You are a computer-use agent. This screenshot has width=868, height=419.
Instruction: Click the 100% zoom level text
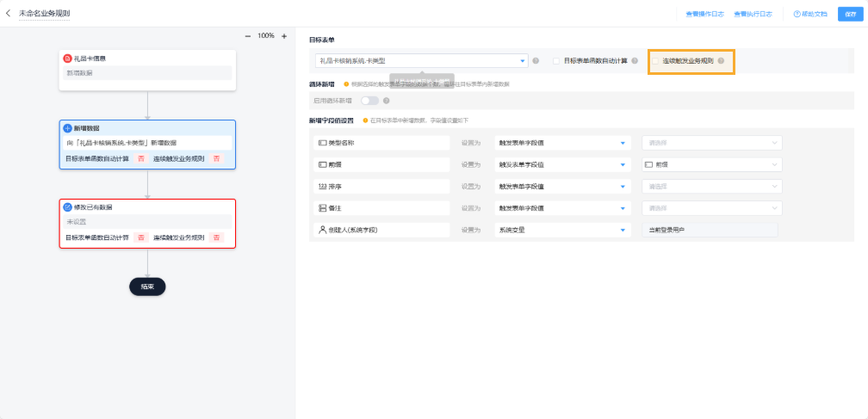click(x=266, y=36)
